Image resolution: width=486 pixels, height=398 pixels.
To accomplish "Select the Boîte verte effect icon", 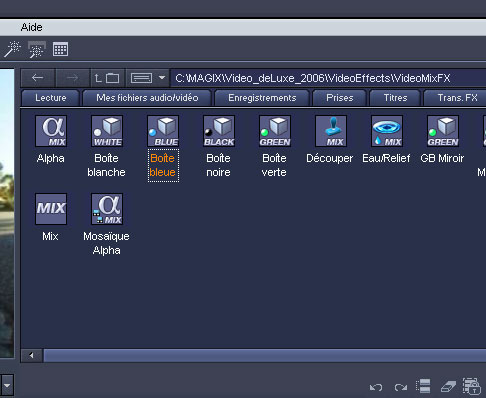I will click(x=275, y=131).
